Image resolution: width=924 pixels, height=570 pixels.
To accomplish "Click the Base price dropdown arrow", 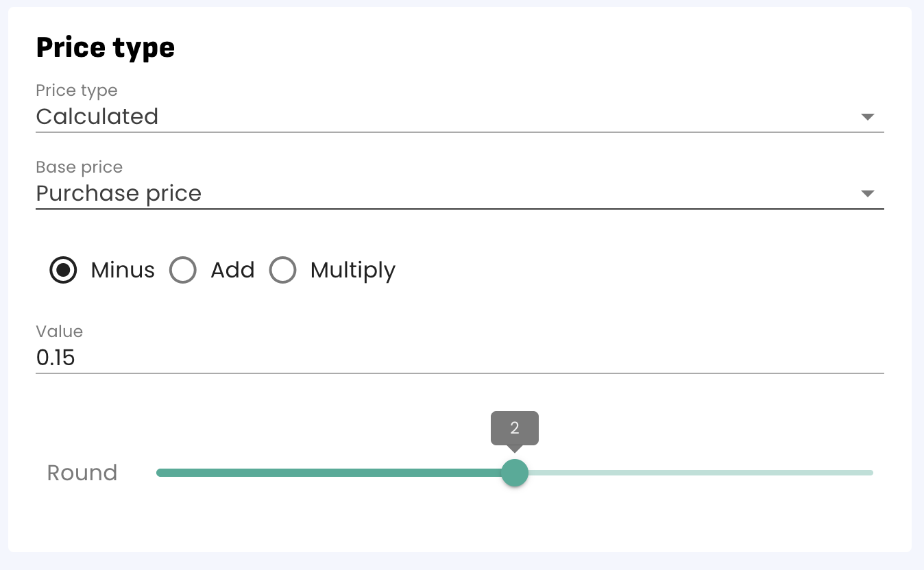I will tap(867, 194).
